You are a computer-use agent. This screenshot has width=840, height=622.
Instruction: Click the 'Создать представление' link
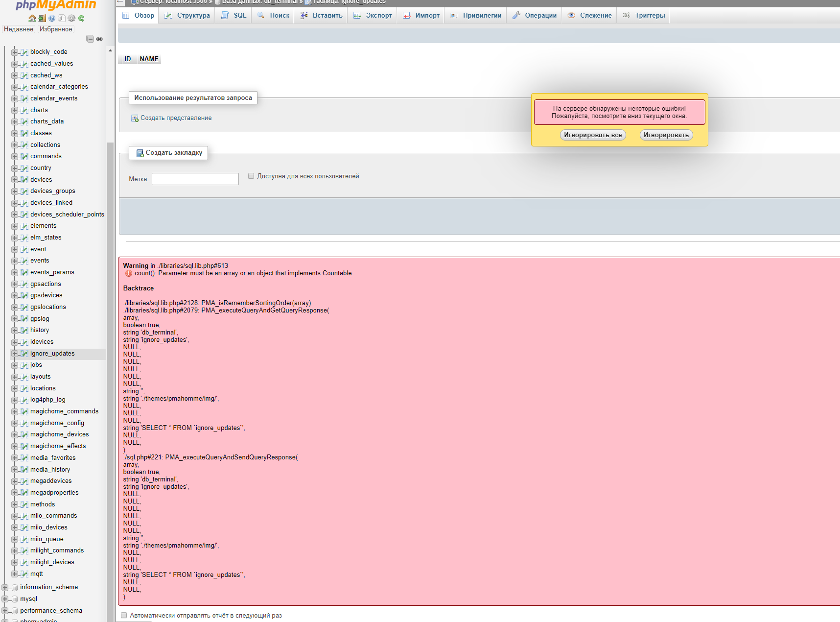176,118
